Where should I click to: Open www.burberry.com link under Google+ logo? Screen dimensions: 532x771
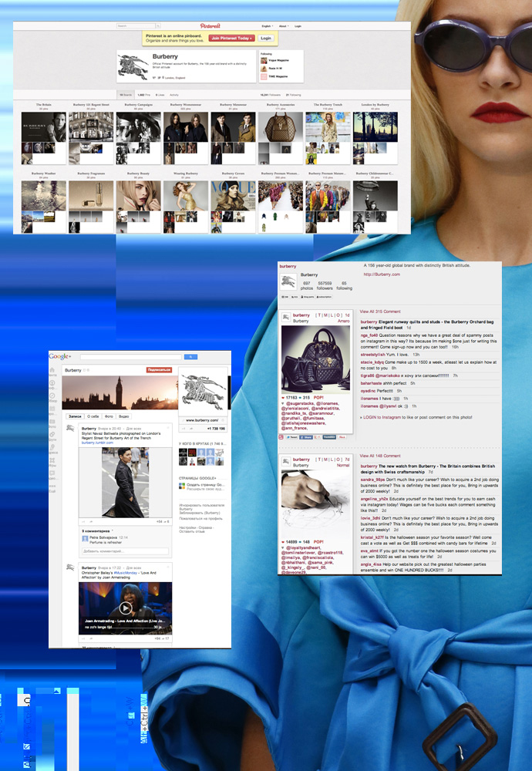coord(202,420)
